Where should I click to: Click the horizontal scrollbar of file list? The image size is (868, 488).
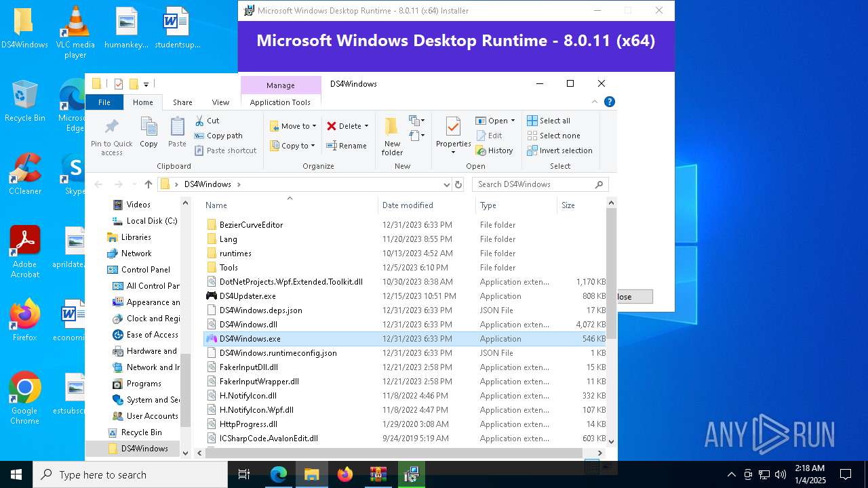point(393,453)
